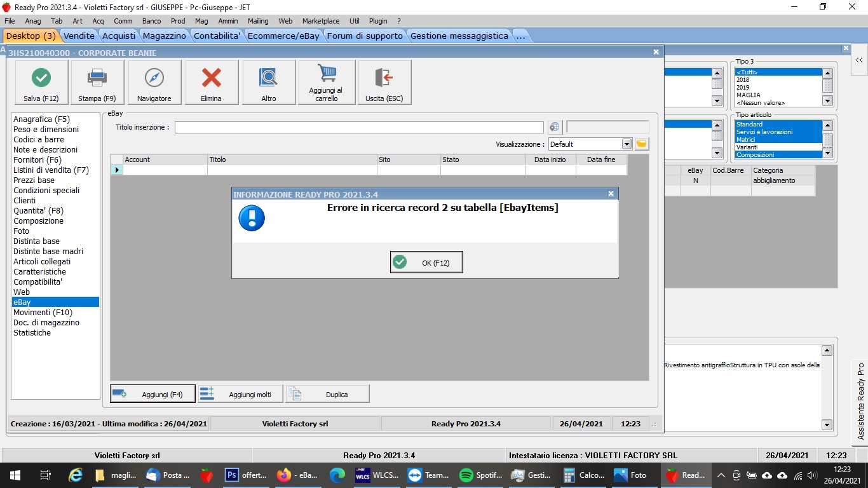This screenshot has height=488, width=868.
Task: Open the Plugin menu
Action: pos(378,21)
